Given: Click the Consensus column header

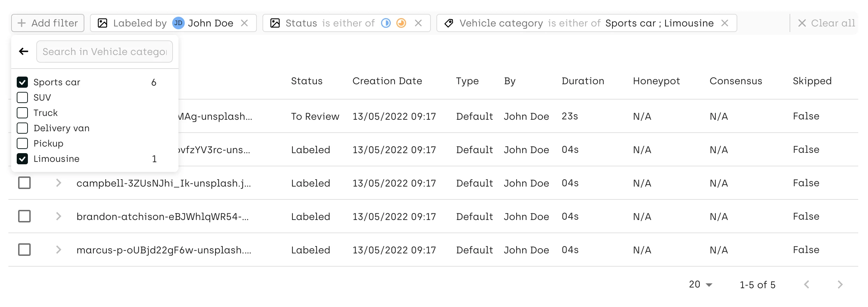Looking at the screenshot, I should [x=736, y=81].
